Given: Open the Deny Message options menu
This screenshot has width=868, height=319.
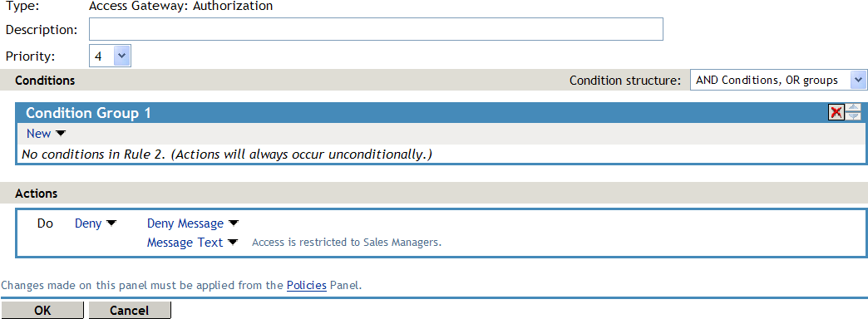Looking at the screenshot, I should click(x=185, y=223).
